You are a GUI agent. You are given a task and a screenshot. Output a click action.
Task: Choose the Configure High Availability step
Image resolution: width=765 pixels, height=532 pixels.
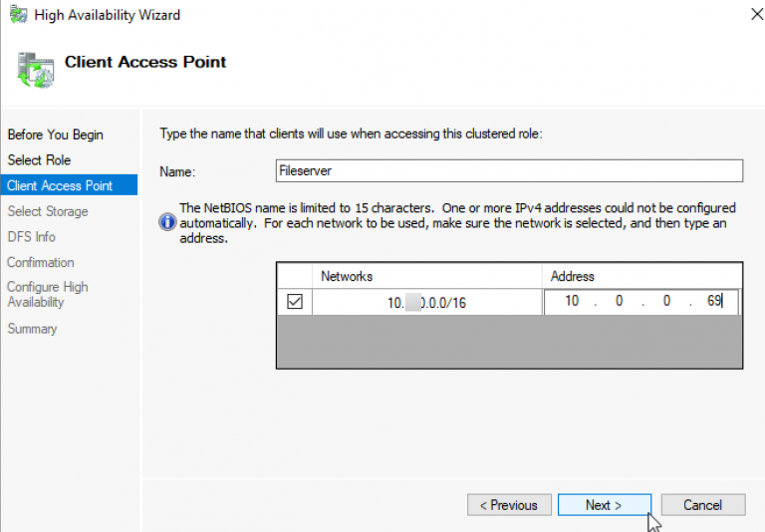point(48,294)
